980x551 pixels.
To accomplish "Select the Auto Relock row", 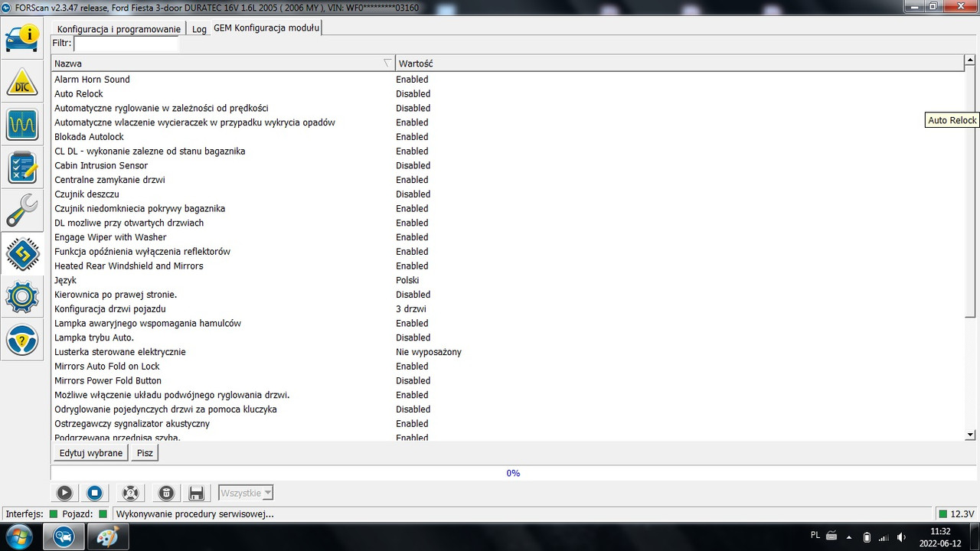I will coord(508,94).
